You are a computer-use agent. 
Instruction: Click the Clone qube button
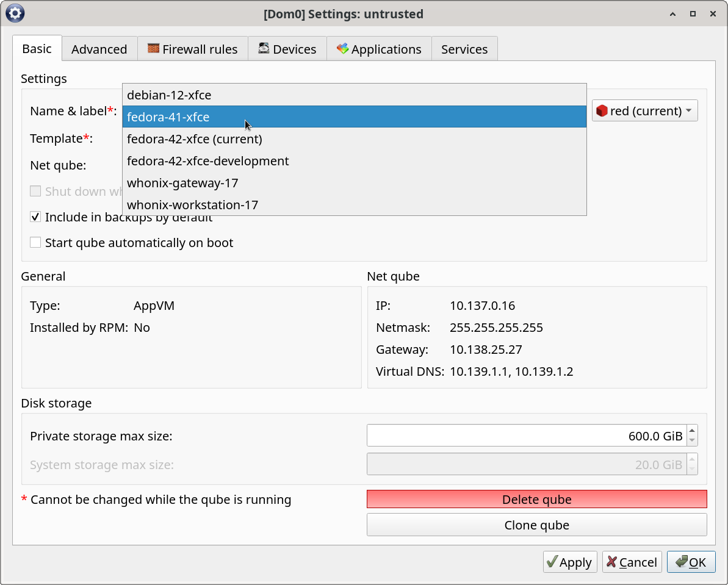pos(536,525)
